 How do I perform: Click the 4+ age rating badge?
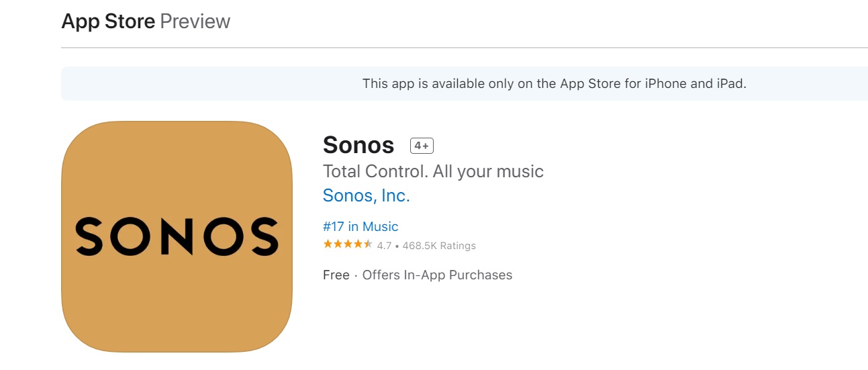422,146
